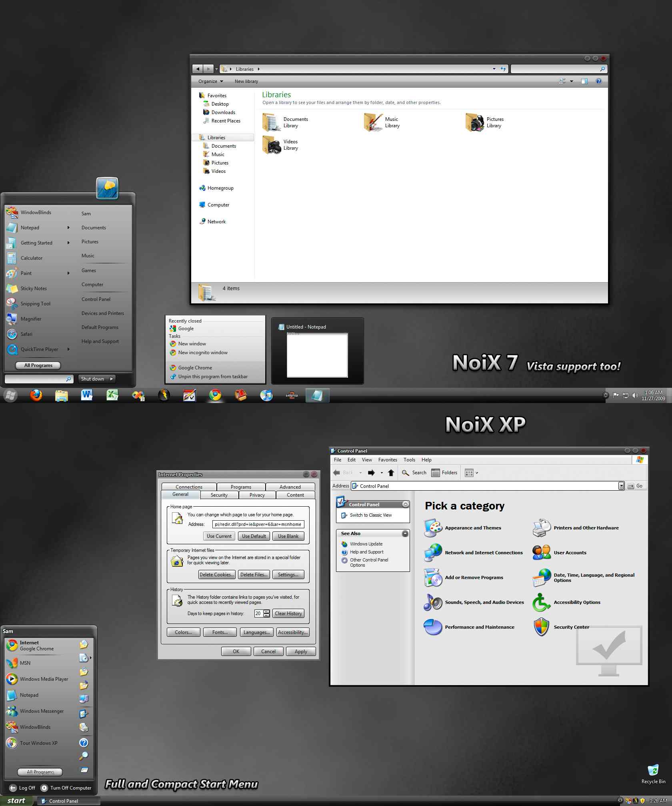The height and width of the screenshot is (806, 672).
Task: Expand the Shut down options arrow
Action: [112, 379]
